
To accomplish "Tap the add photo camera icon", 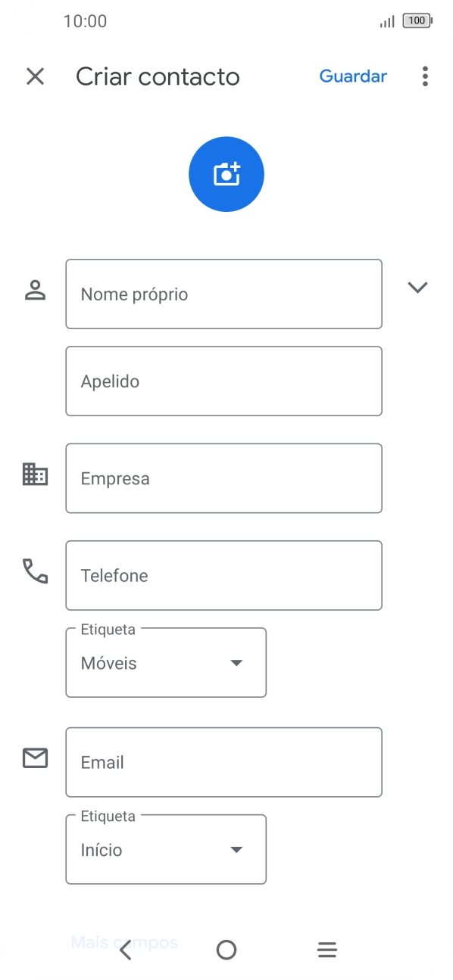I will 226,173.
